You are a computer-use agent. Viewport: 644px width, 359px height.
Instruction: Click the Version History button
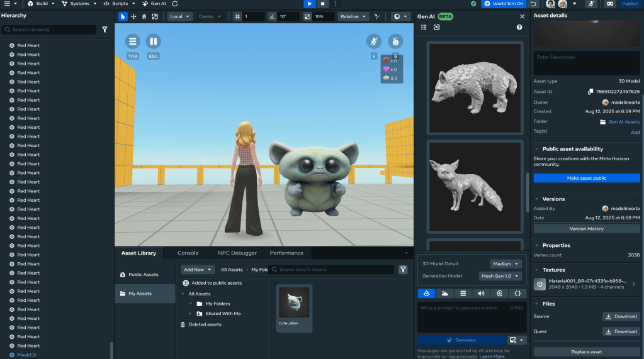(x=587, y=229)
